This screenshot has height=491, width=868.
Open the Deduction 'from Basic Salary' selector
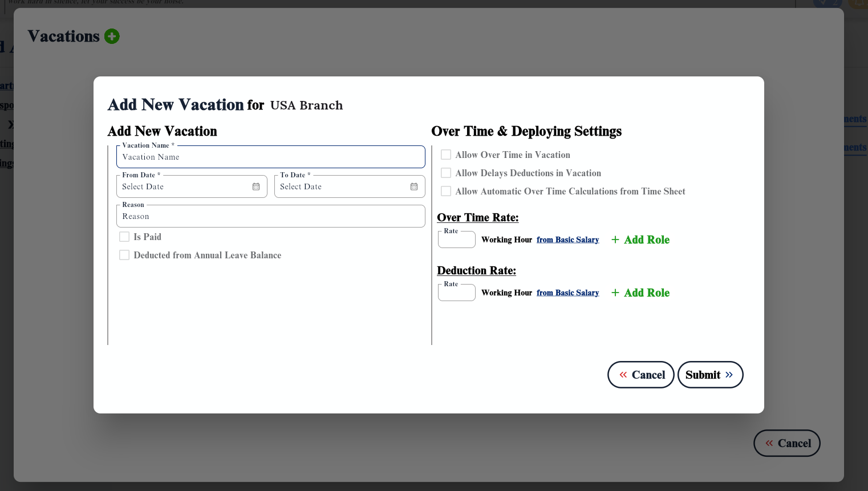tap(567, 293)
